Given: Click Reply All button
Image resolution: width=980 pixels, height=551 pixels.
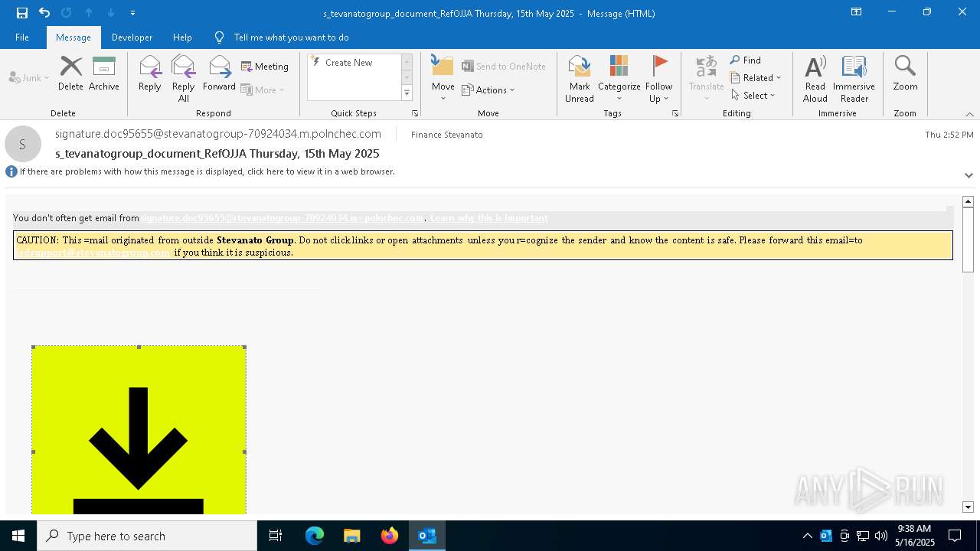Looking at the screenshot, I should tap(183, 79).
